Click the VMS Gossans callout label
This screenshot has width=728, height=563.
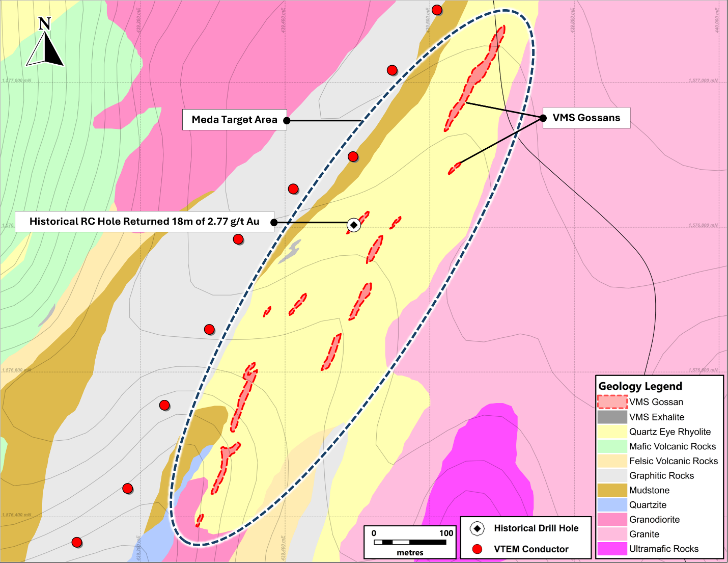tap(586, 118)
